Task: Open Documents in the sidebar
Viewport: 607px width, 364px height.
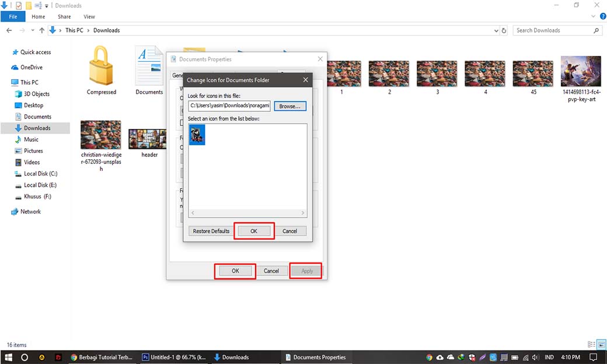Action: [33, 117]
